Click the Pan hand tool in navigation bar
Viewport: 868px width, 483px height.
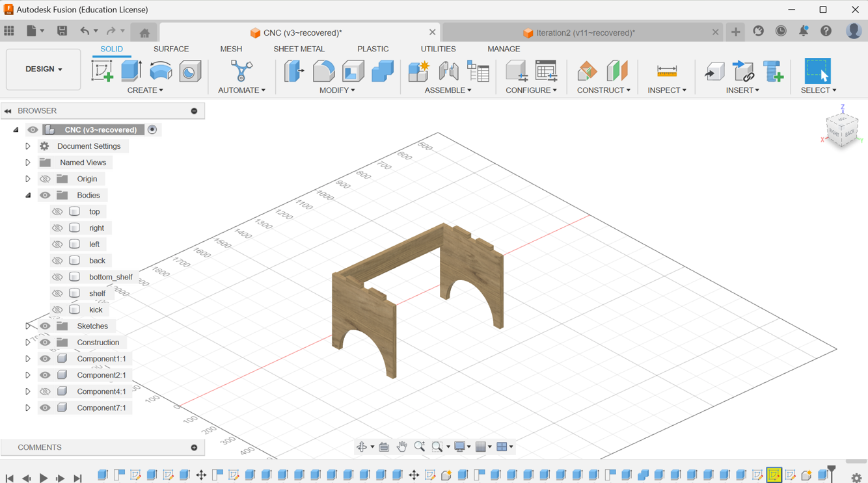coord(402,447)
